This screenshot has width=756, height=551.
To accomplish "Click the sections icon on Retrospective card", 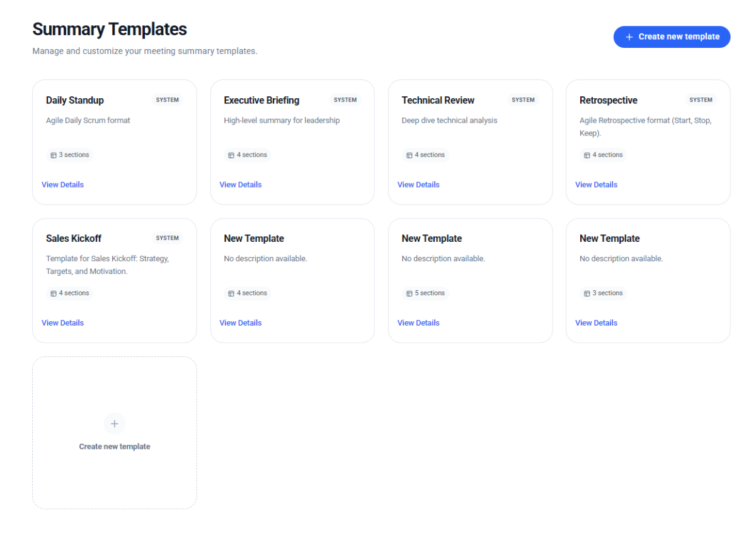I will click(587, 154).
